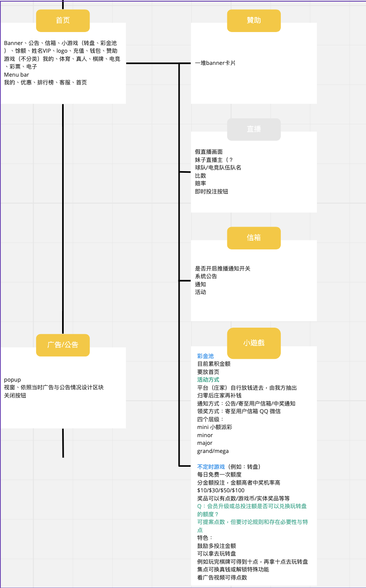Click the green 活动方式 heading
This screenshot has width=366, height=588.
click(x=208, y=380)
